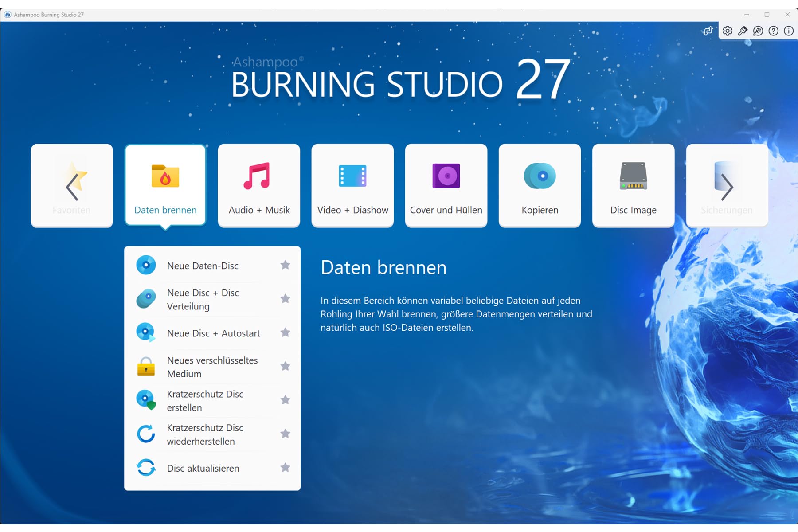Screen dimensions: 798x532
Task: Open info with the circled i icon
Action: (789, 31)
